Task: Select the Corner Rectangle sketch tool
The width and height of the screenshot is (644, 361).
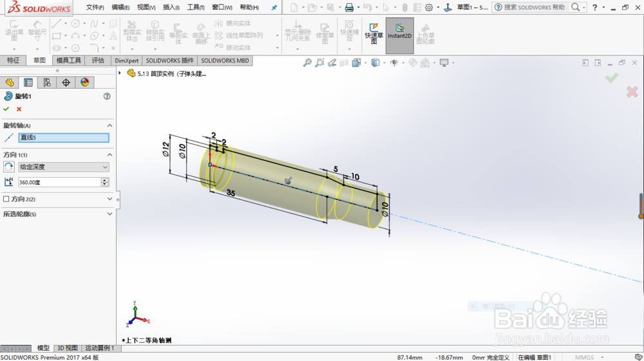Action: [57, 35]
